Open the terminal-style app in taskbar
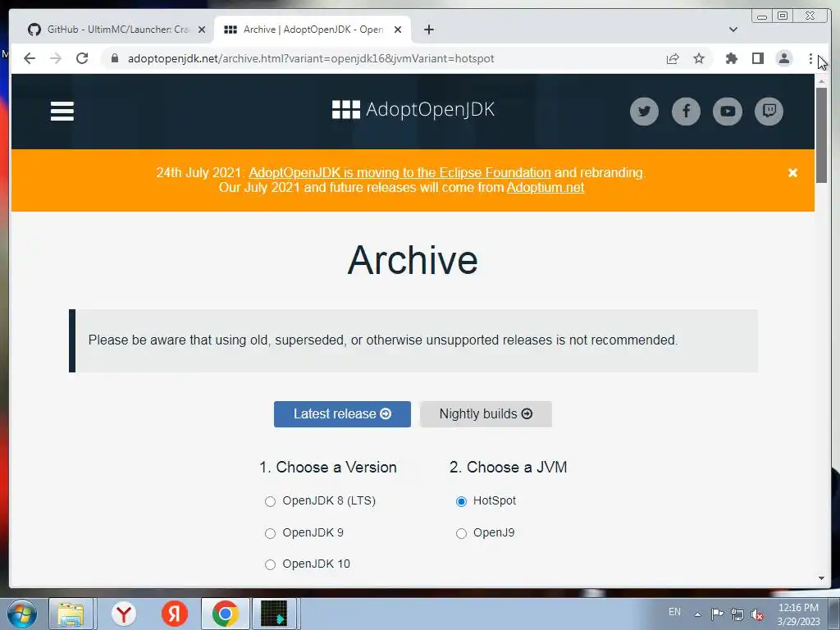The image size is (840, 630). (274, 614)
